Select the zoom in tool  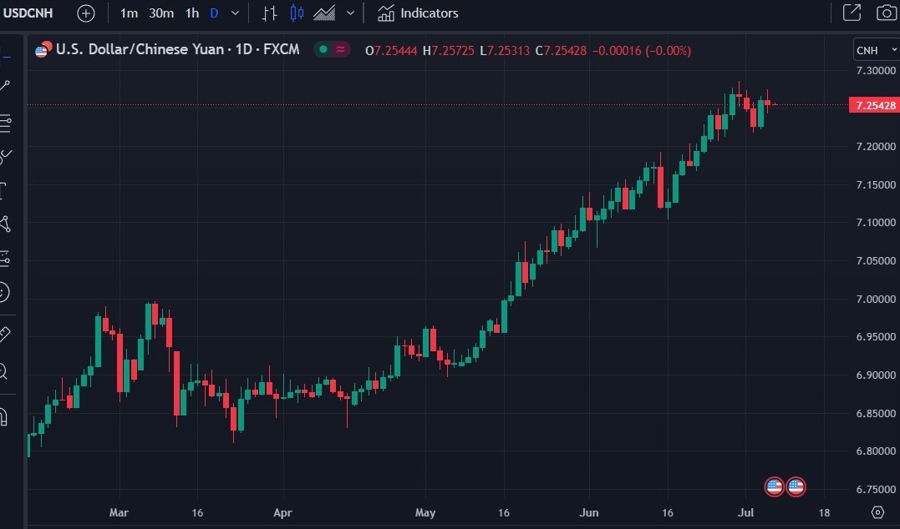tap(3, 372)
